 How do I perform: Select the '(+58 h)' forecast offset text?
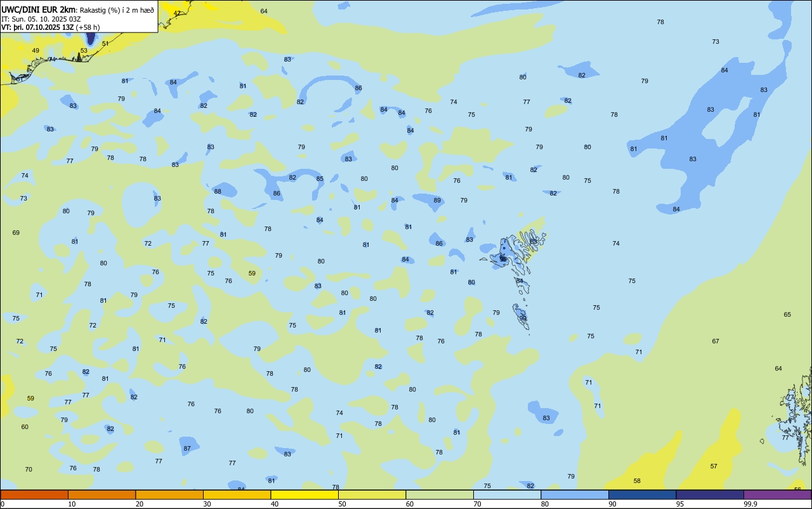tap(88, 27)
